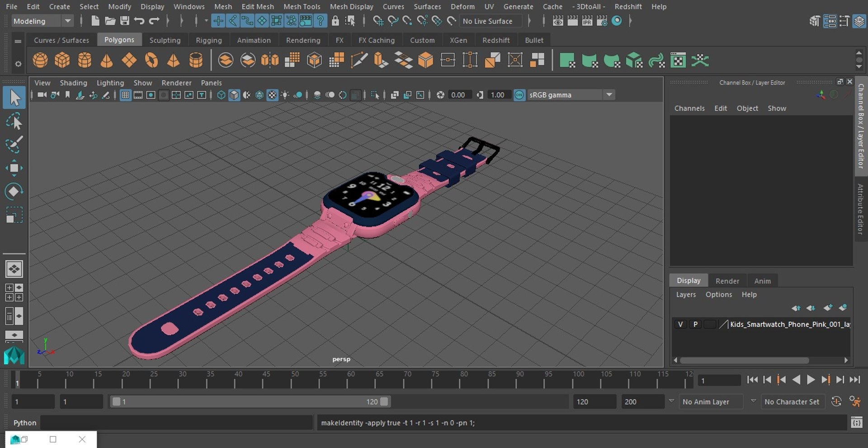Switch to the Render layer tab
Image resolution: width=868 pixels, height=448 pixels.
tap(727, 281)
